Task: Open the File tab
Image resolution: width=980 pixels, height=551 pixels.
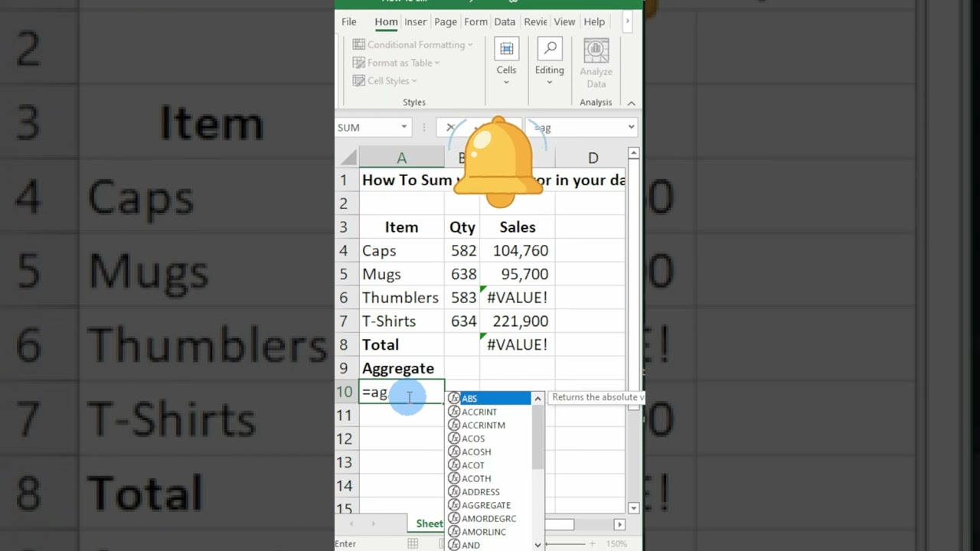Action: tap(349, 22)
